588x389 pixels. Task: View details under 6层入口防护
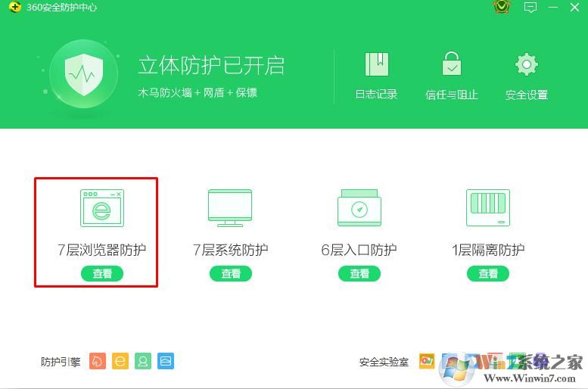tap(359, 273)
